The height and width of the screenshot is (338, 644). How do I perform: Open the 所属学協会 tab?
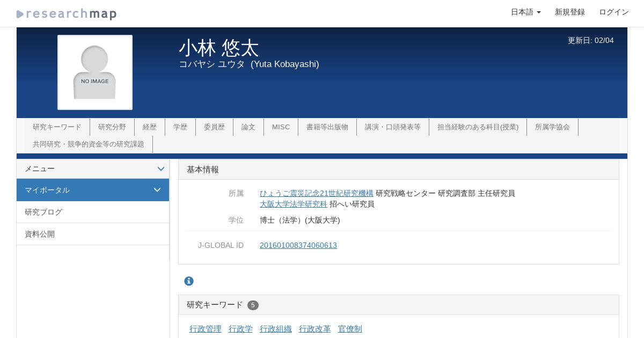click(552, 127)
